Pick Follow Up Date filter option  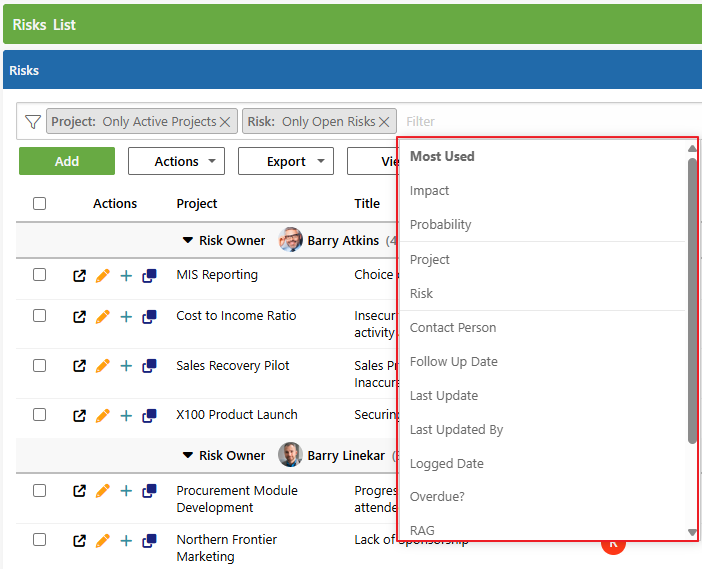pos(454,362)
